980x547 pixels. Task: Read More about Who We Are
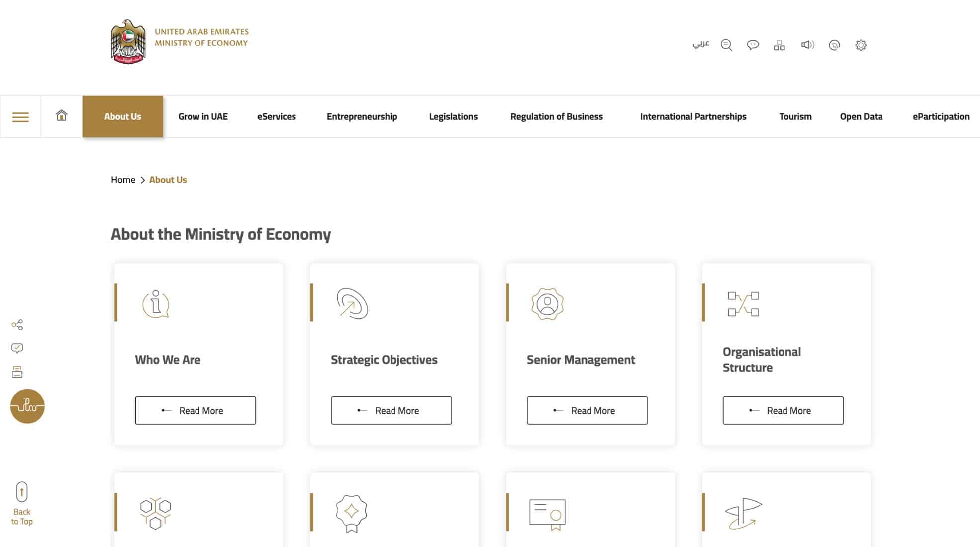[195, 410]
